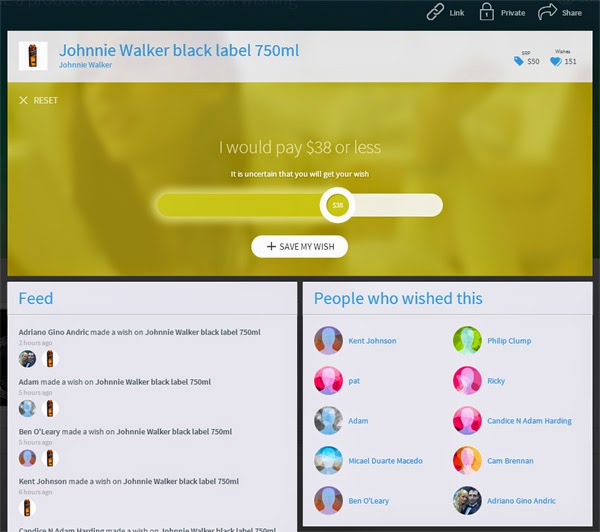Click Candice N Adam Harding's avatar
Image resolution: width=600 pixels, height=532 pixels.
[467, 421]
